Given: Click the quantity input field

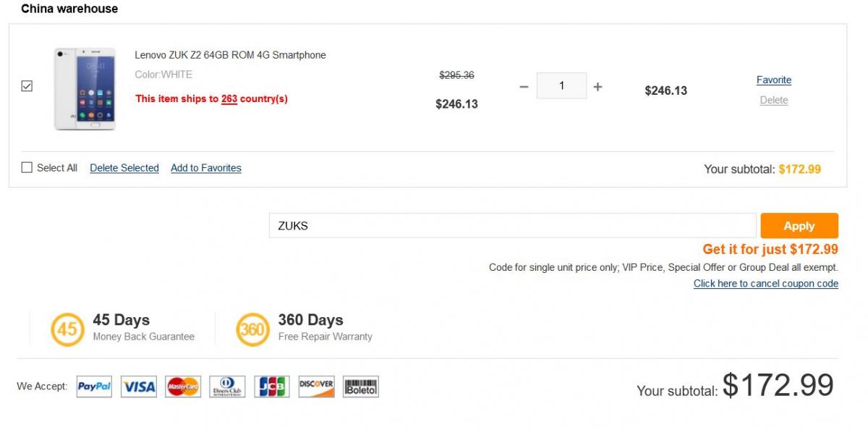Looking at the screenshot, I should (561, 86).
